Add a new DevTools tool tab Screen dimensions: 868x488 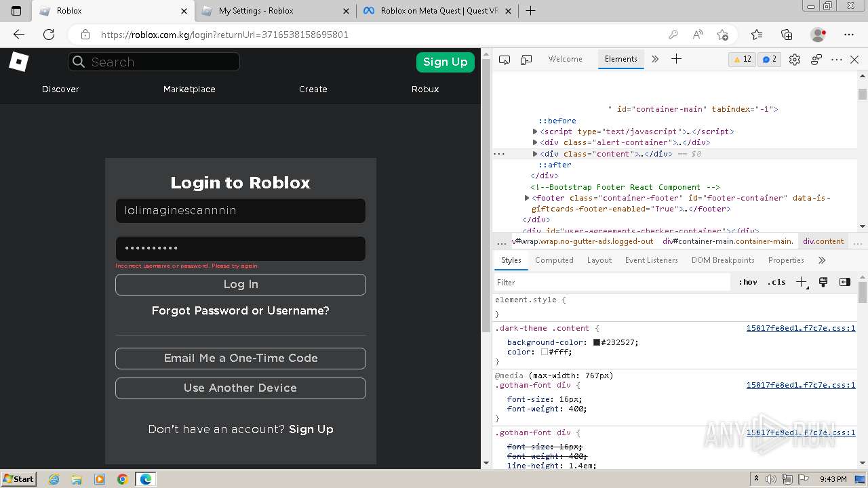(x=676, y=59)
